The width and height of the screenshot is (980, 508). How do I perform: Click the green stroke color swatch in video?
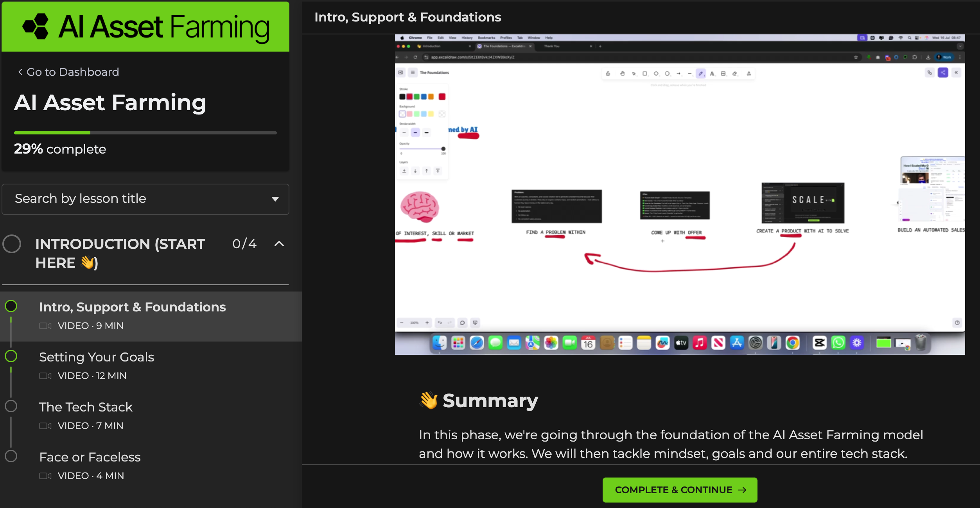[x=416, y=97]
